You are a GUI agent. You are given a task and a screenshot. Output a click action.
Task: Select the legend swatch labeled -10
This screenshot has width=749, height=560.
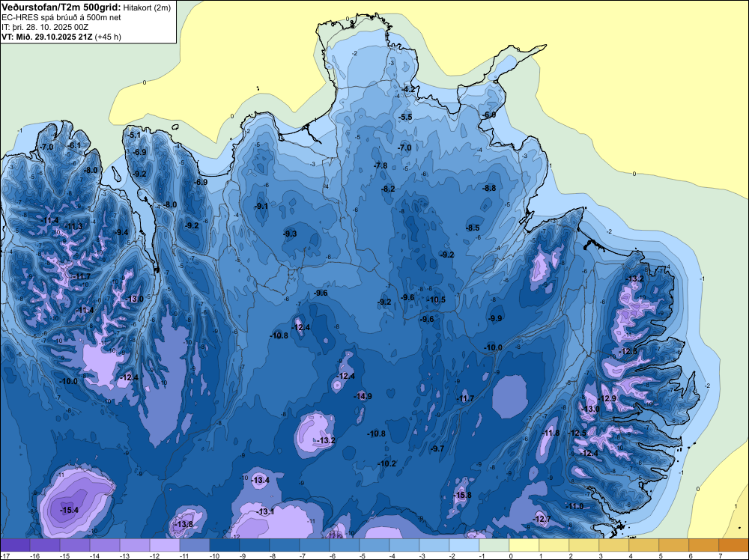pos(225,545)
